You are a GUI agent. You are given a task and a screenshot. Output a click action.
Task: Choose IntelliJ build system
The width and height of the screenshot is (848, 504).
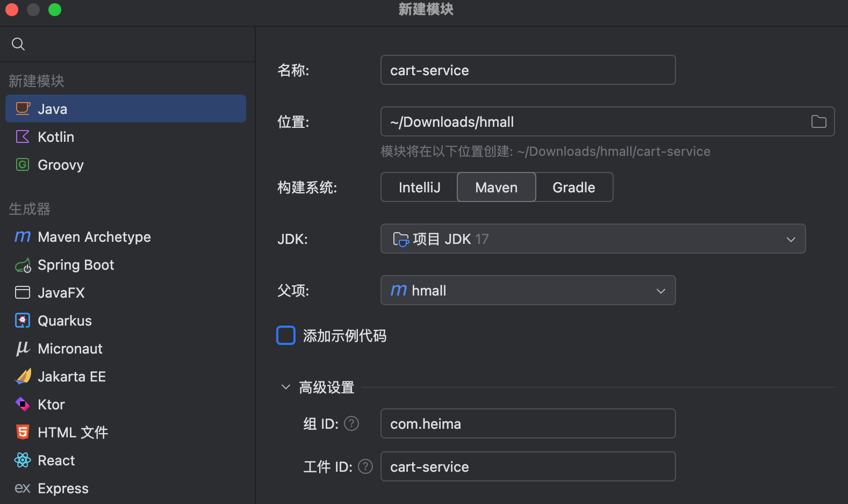click(x=419, y=187)
